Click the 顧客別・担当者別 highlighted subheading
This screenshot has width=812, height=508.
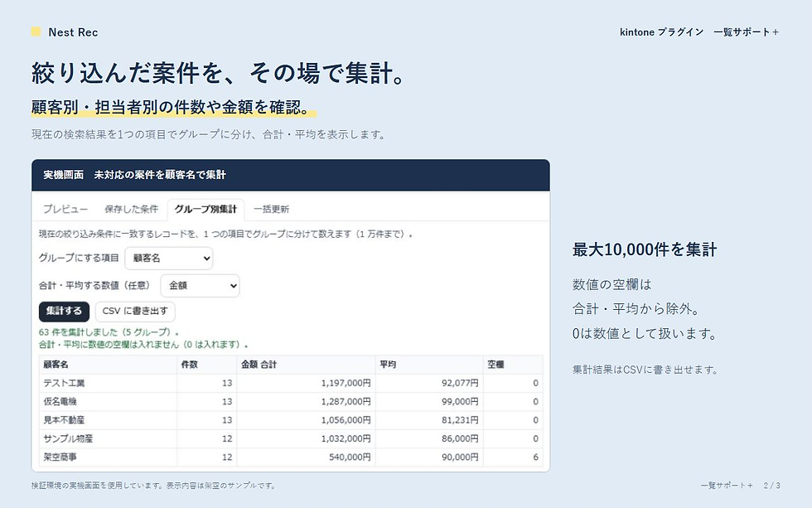(x=174, y=107)
